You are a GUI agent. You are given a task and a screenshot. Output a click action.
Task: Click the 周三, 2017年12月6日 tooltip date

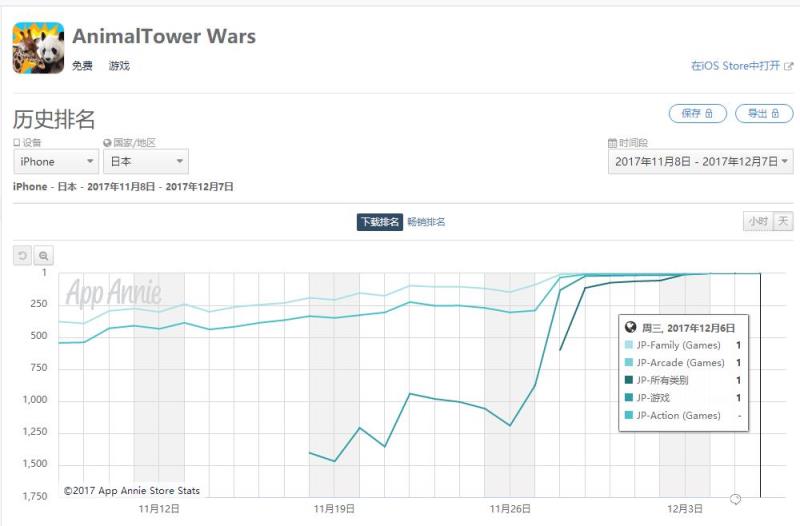688,328
